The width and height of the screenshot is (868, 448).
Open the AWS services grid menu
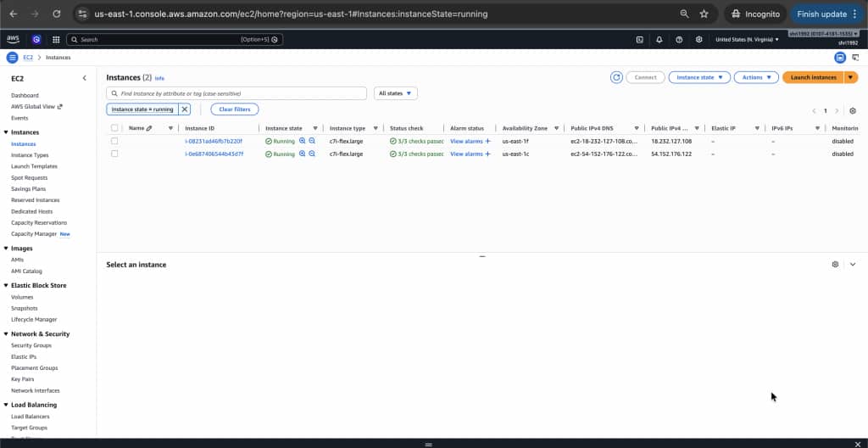point(56,39)
